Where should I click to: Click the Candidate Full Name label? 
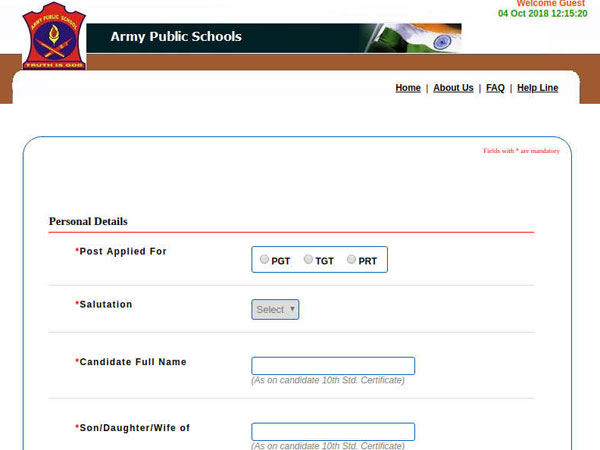coord(133,362)
